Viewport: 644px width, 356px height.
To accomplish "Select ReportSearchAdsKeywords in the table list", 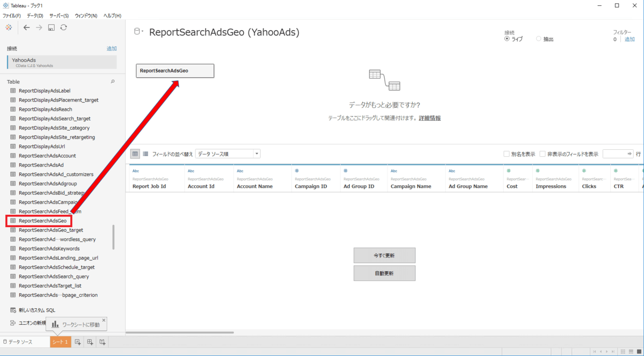I will pos(49,249).
